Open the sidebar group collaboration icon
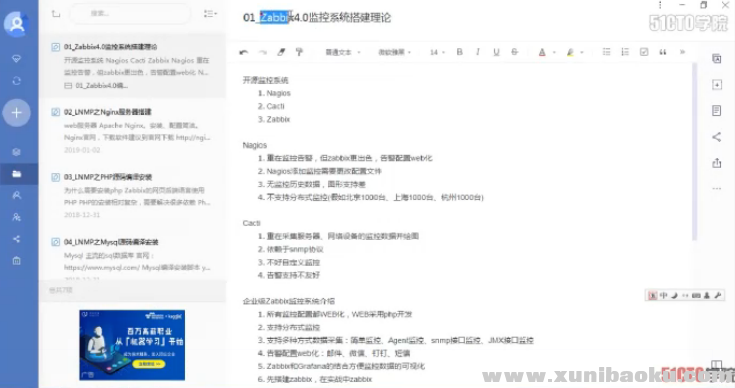Viewport: 735px width, 388px height. 16,217
